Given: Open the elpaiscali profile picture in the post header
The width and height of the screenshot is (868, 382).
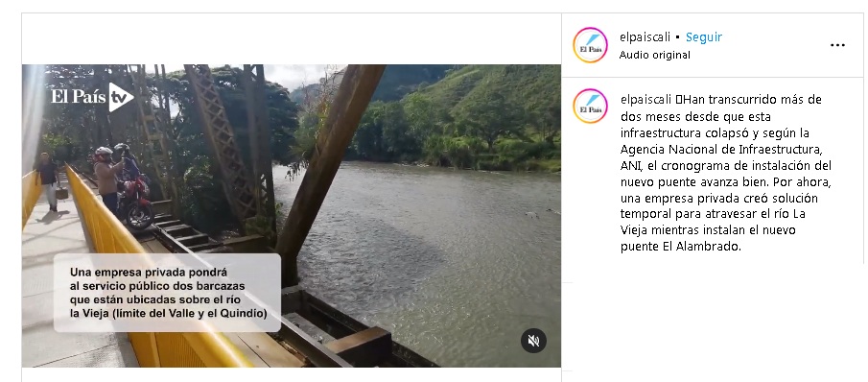Looking at the screenshot, I should click(x=590, y=45).
